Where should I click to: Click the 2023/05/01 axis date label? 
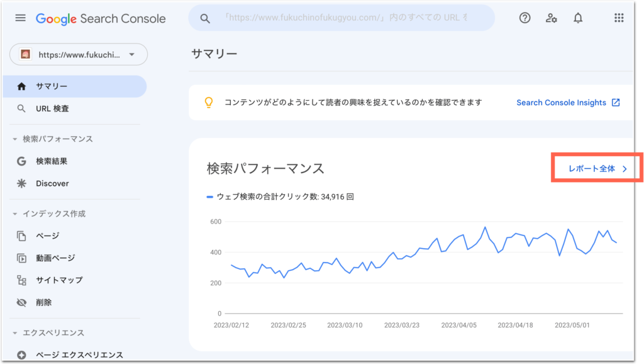coord(572,325)
